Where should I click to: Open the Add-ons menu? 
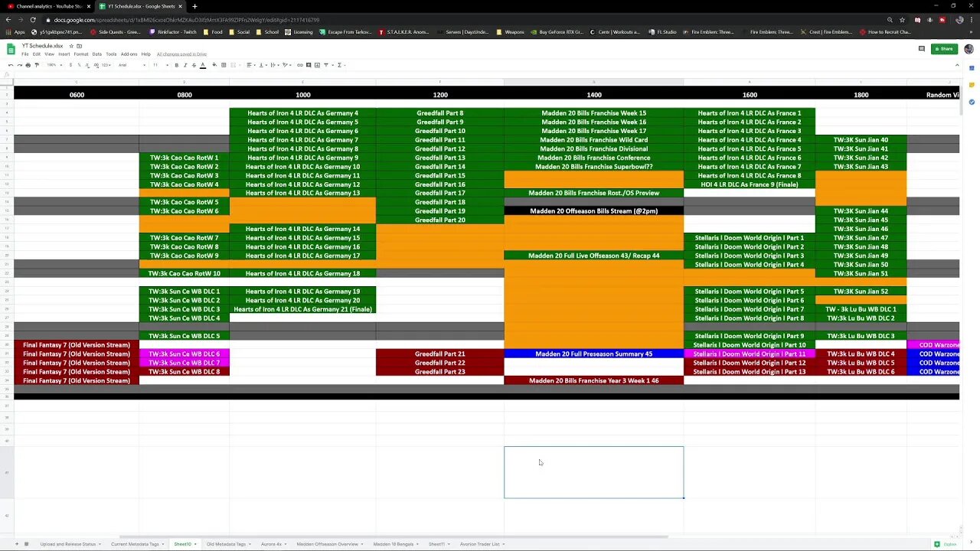pyautogui.click(x=129, y=54)
